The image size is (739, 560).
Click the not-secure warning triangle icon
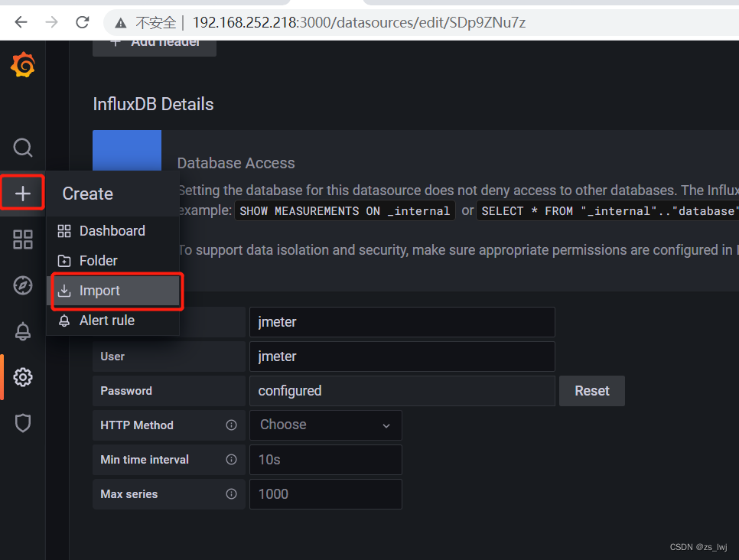(x=121, y=23)
